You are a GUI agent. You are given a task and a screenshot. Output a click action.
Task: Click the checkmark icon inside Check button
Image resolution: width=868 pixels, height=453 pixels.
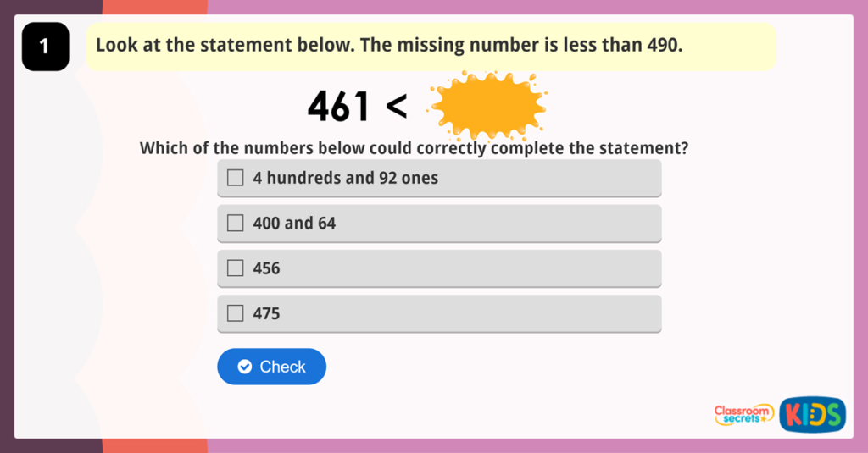245,367
